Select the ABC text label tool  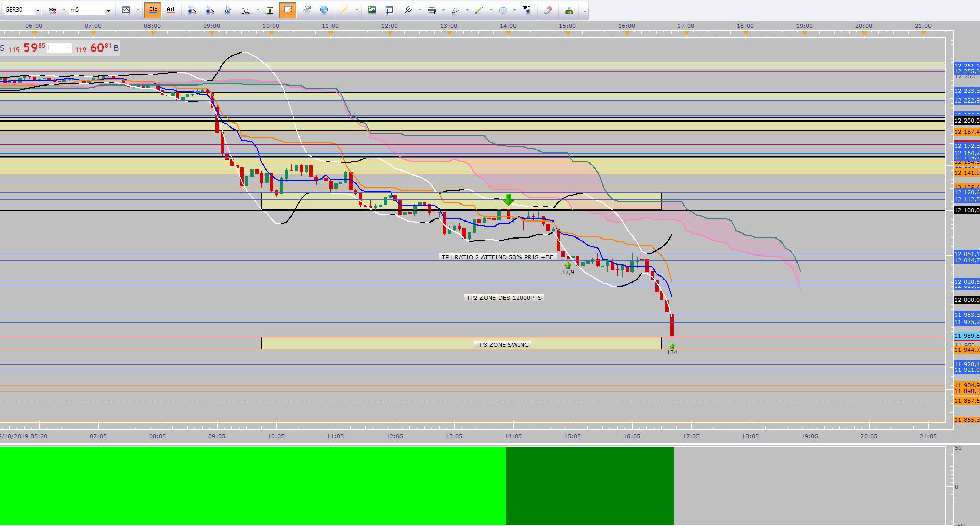(526, 10)
